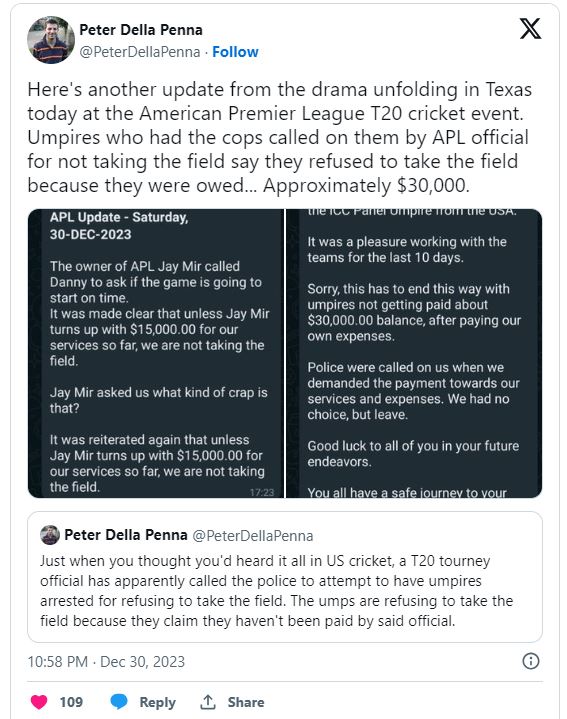Click the Share label
Image resolution: width=567 pixels, height=719 pixels.
246,702
